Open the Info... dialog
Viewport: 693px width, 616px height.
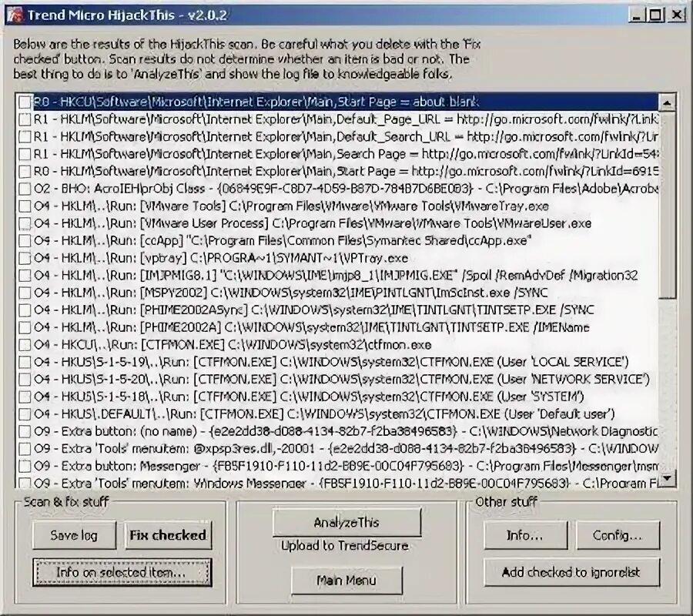click(x=525, y=535)
